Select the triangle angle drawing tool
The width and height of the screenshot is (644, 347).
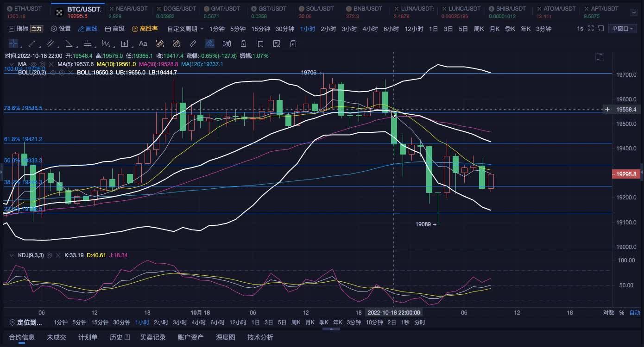click(69, 44)
